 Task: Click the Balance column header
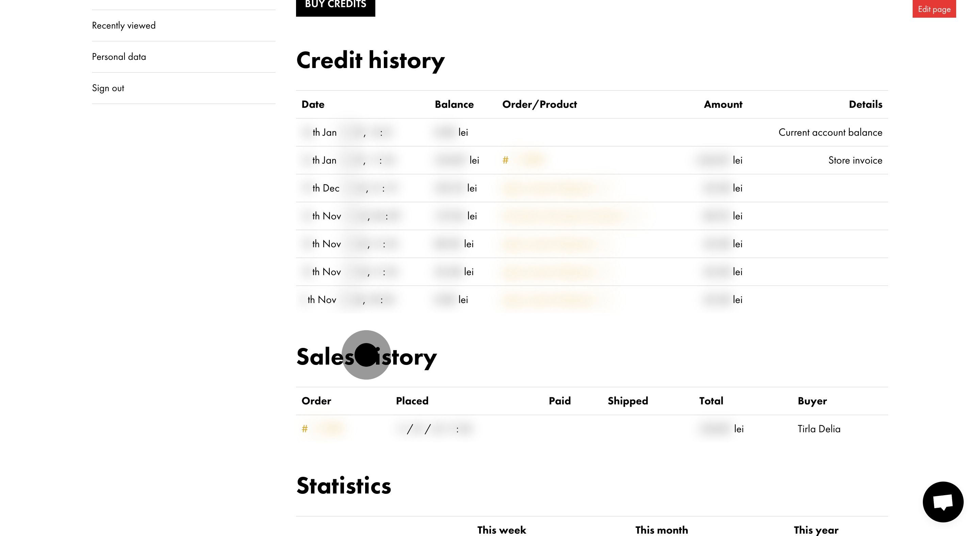[x=454, y=104]
